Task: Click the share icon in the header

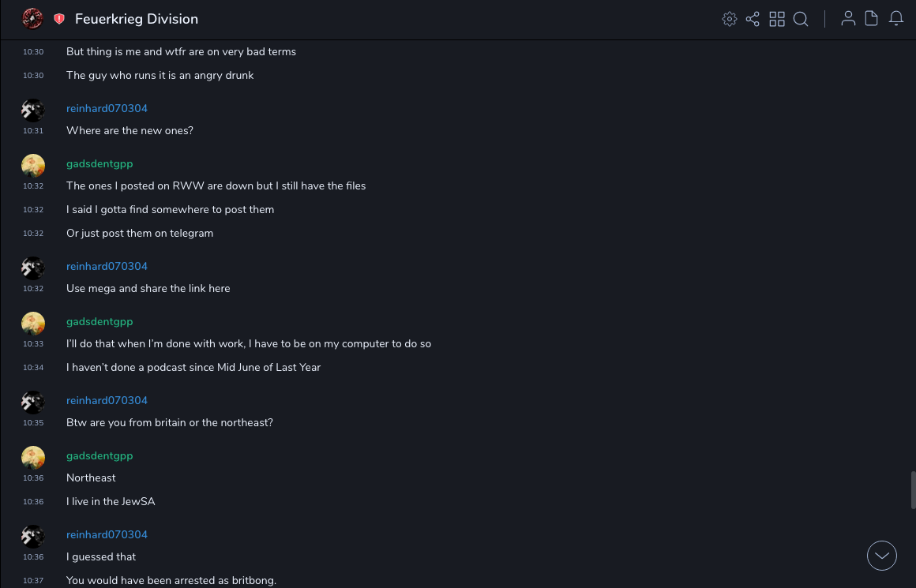Action: tap(753, 19)
